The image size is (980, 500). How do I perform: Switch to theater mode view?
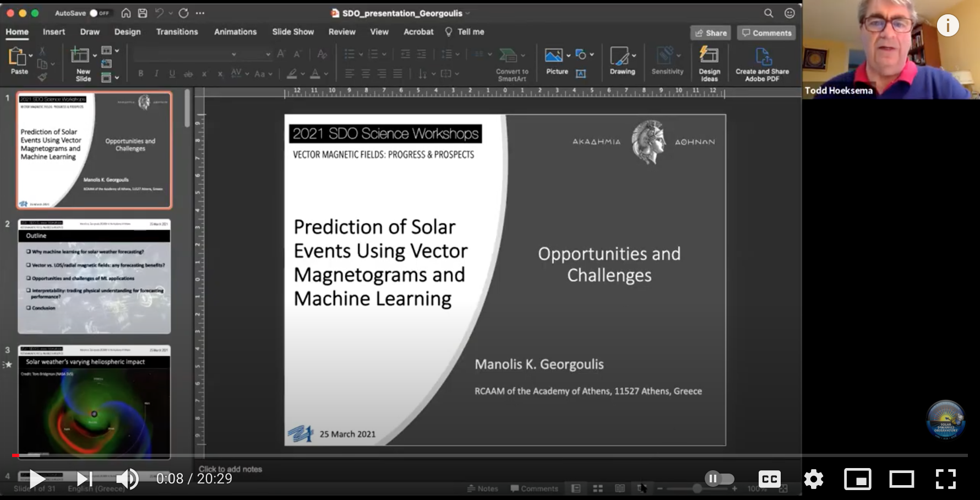pyautogui.click(x=902, y=479)
